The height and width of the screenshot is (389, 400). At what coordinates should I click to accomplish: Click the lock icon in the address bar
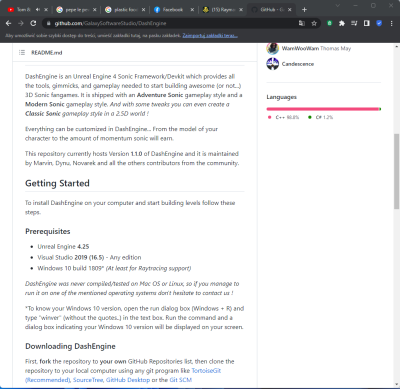tap(49, 23)
